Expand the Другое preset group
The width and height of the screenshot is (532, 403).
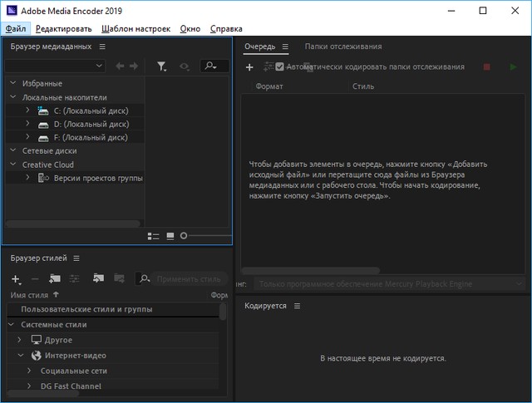point(20,340)
